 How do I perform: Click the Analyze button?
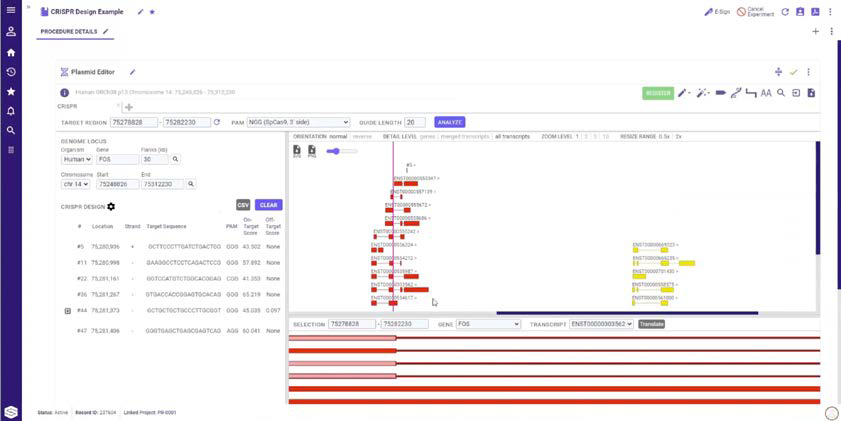(x=450, y=122)
